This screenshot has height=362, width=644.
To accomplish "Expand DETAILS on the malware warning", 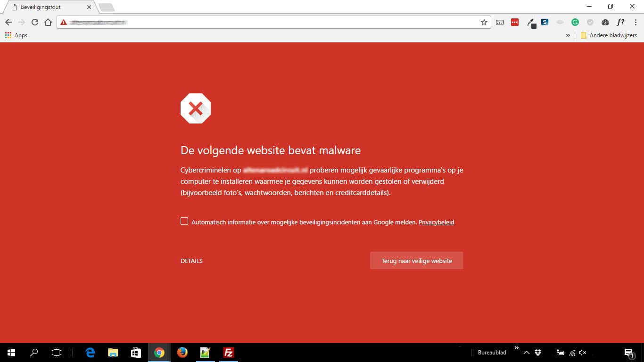I will (191, 261).
